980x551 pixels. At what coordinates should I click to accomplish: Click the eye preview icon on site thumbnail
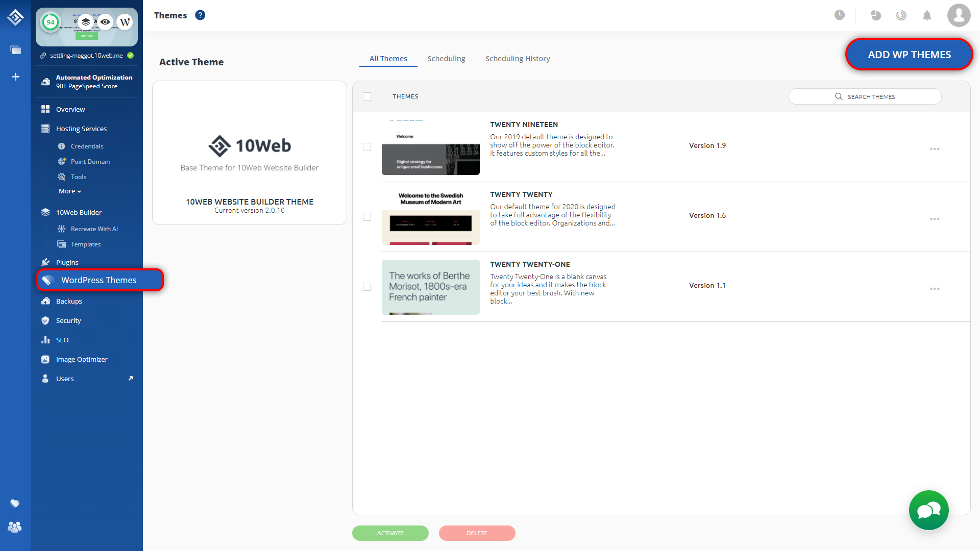(x=105, y=22)
